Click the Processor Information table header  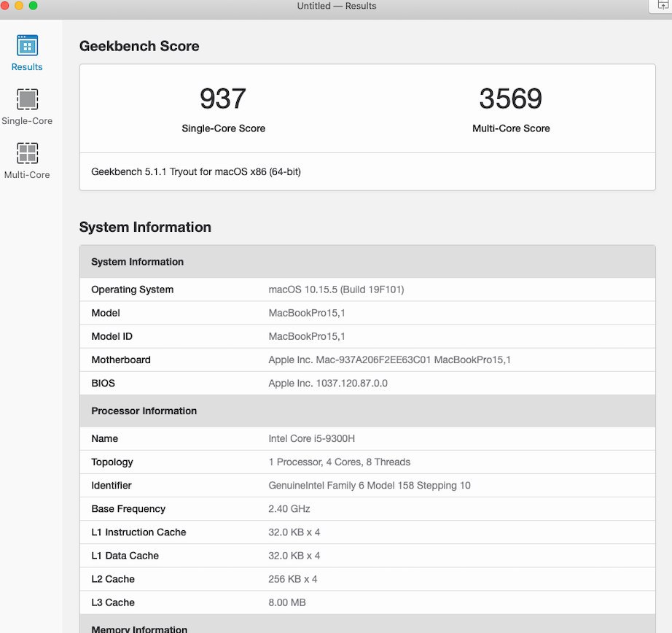tap(367, 411)
